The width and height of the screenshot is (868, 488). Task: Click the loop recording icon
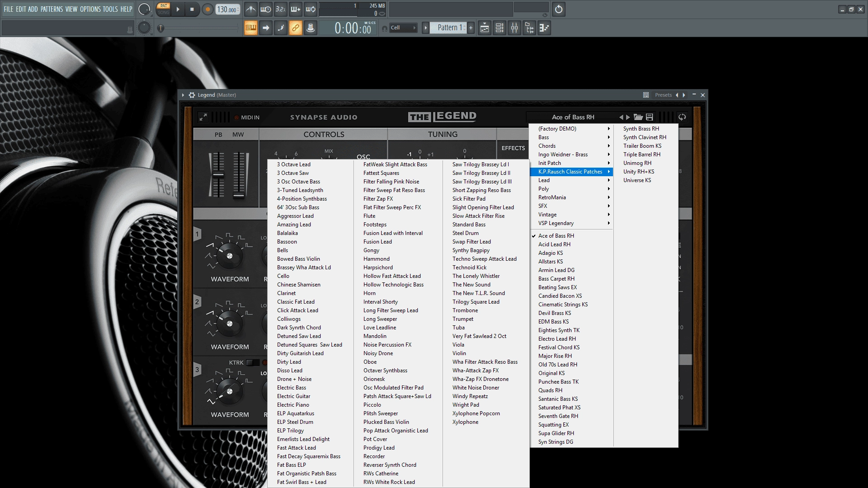pyautogui.click(x=311, y=9)
